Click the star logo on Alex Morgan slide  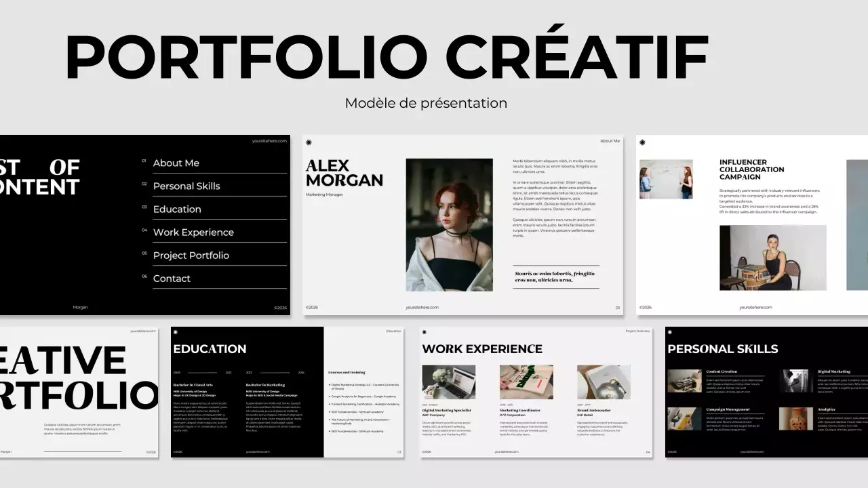(x=309, y=141)
